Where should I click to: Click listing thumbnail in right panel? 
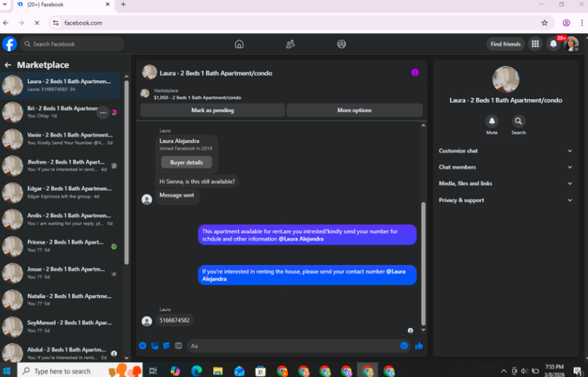pyautogui.click(x=506, y=79)
